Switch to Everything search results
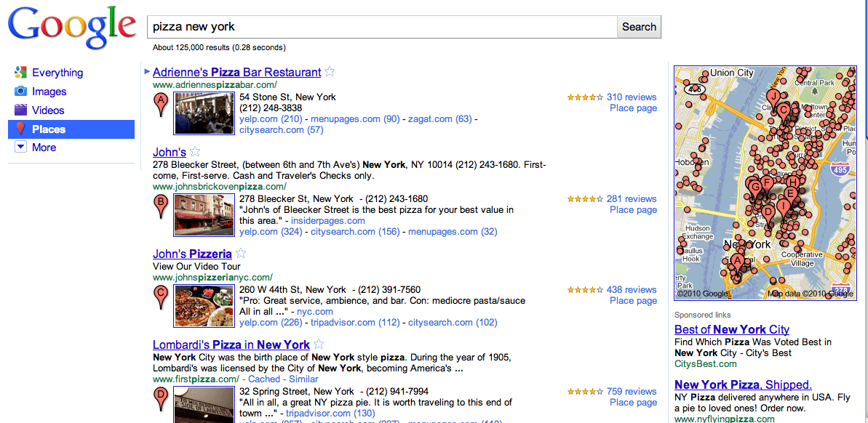 coord(57,73)
